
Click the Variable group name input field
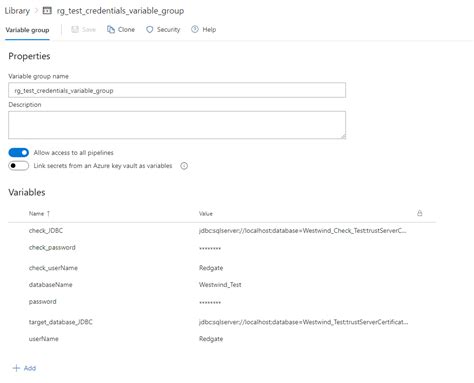coord(177,90)
